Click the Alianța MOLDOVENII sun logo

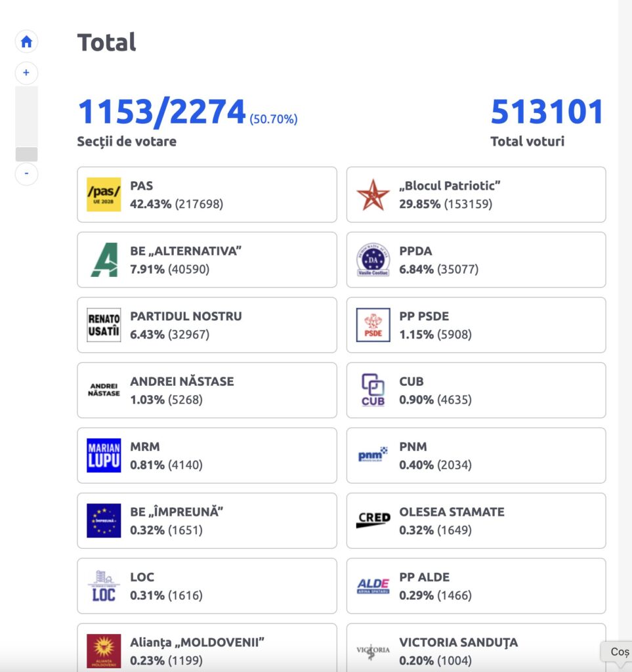pos(104,651)
